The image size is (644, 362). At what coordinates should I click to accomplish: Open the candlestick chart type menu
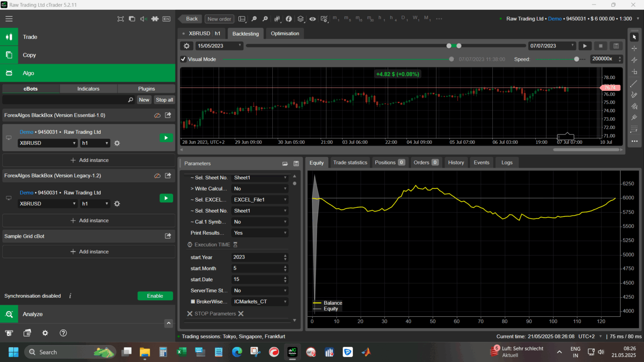coord(277,19)
